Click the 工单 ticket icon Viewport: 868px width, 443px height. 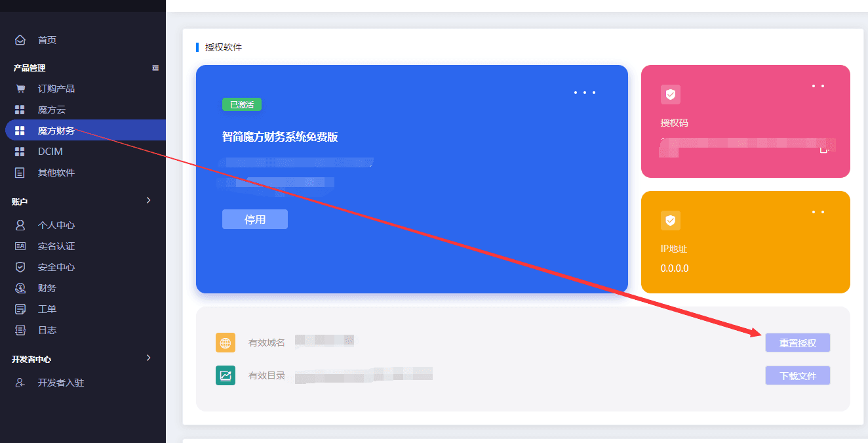pyautogui.click(x=20, y=309)
